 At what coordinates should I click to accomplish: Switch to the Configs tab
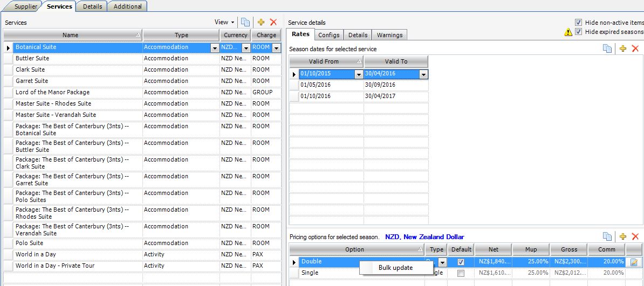[328, 35]
